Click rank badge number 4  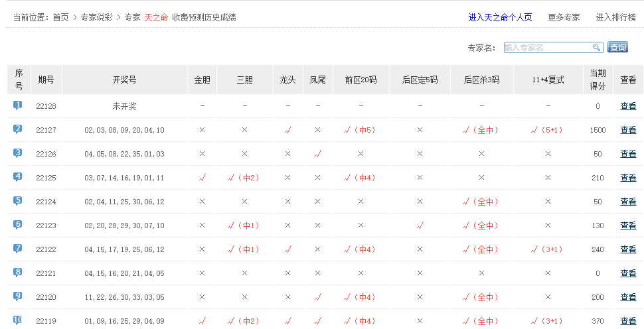[x=18, y=177]
